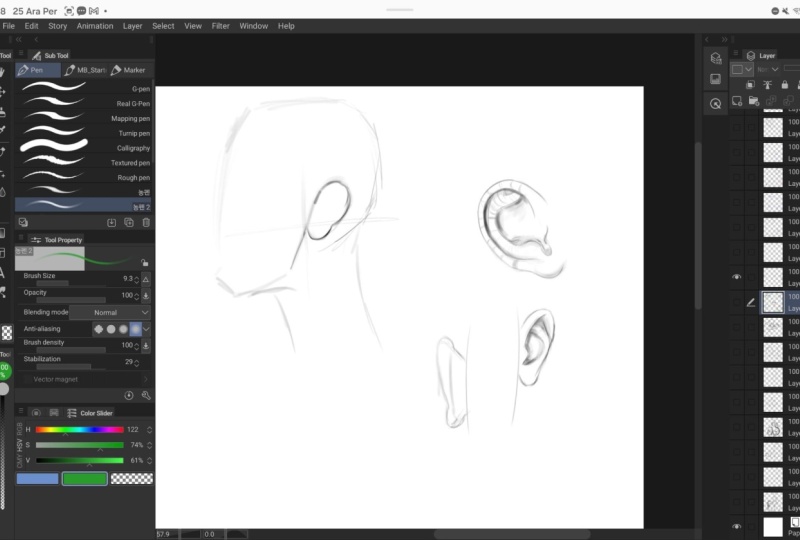The width and height of the screenshot is (800, 540).
Task: Open the Filter menu
Action: click(x=220, y=26)
